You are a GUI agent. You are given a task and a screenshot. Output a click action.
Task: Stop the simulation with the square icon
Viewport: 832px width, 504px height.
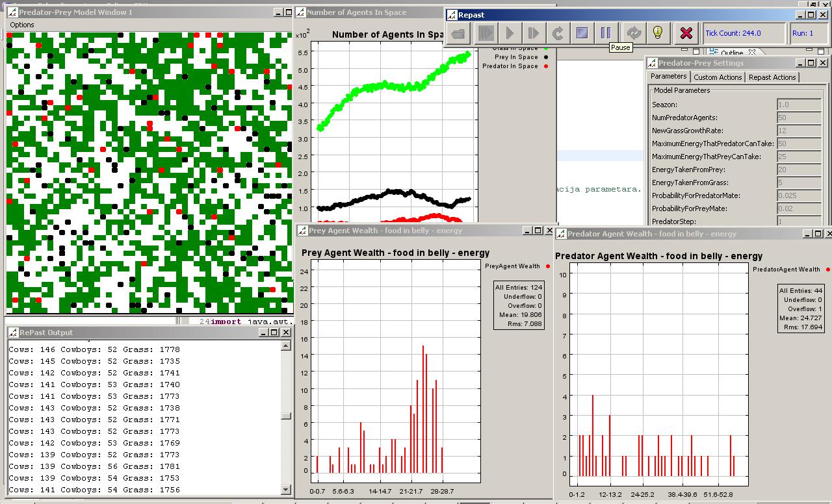(582, 33)
